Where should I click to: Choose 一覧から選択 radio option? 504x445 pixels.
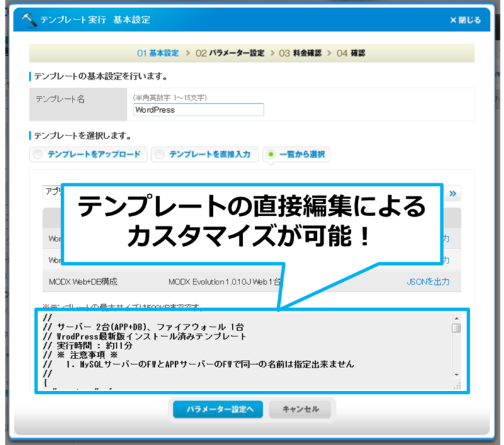(296, 154)
